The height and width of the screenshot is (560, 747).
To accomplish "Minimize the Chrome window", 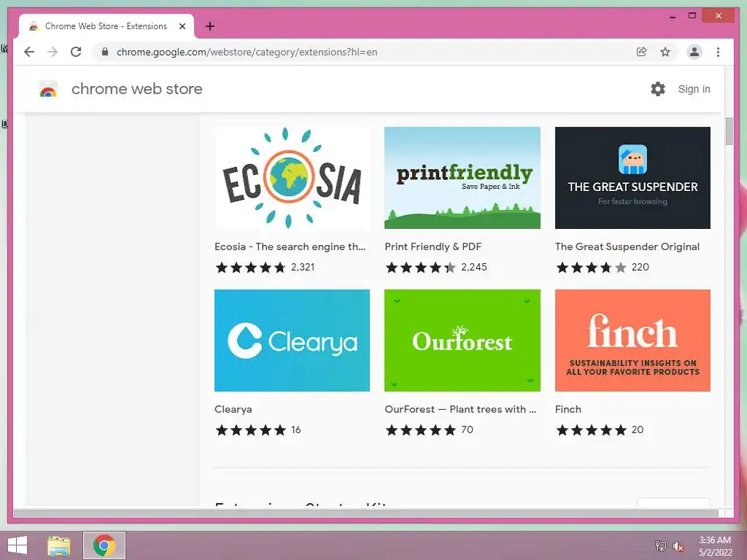I will pos(672,16).
